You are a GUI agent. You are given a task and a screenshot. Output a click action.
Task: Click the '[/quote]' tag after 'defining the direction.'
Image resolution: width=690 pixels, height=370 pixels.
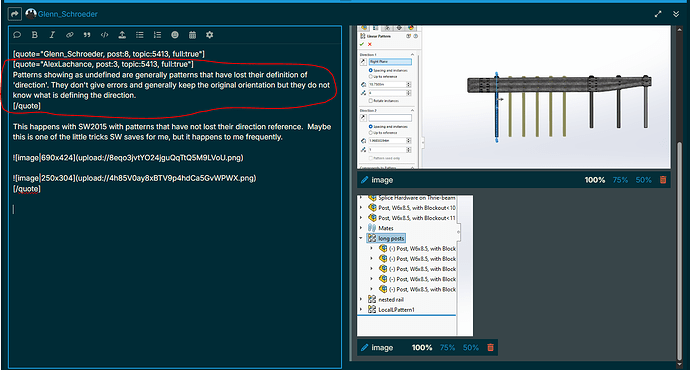tap(26, 106)
